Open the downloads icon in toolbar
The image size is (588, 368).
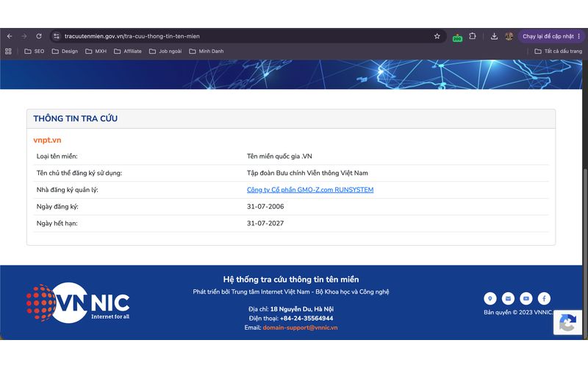[494, 36]
